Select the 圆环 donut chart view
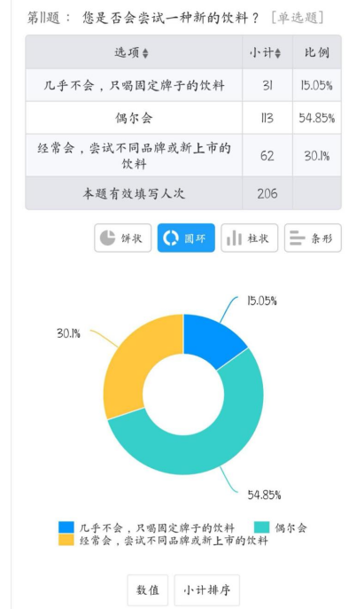Screen dimensions: 364x609 186,238
